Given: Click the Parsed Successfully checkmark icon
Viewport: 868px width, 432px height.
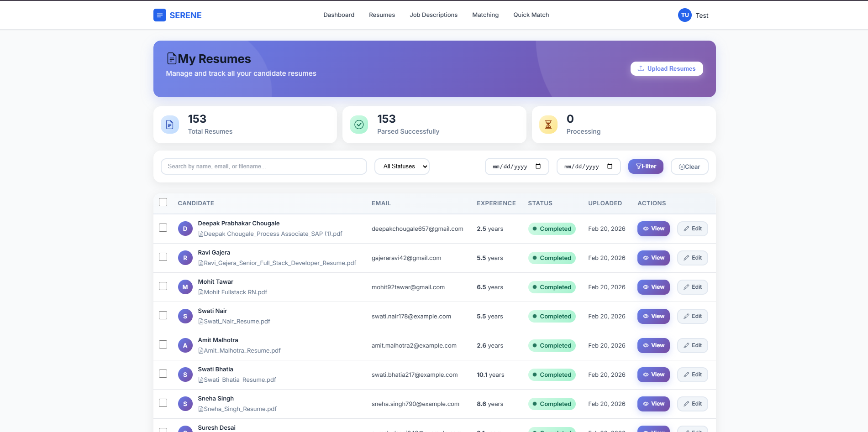Looking at the screenshot, I should [359, 125].
